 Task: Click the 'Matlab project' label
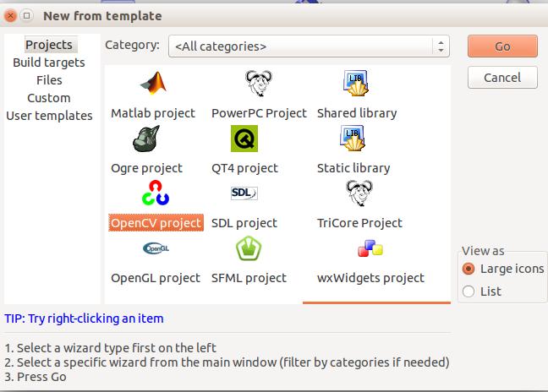153,113
